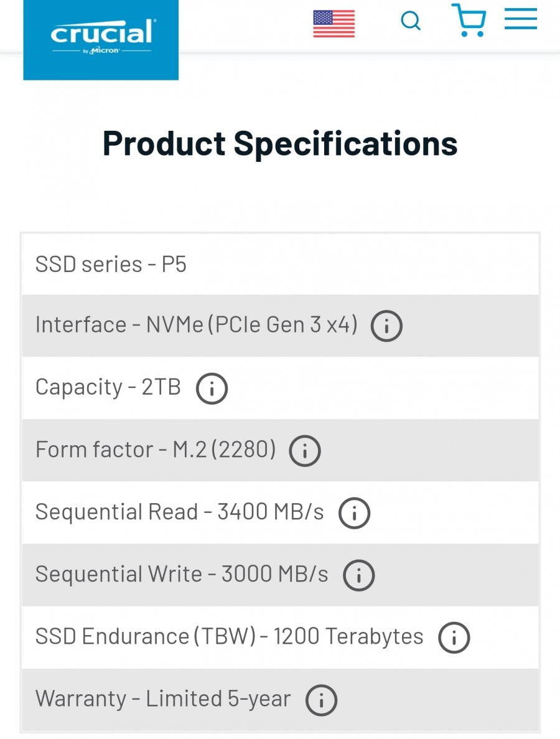Image resolution: width=560 pixels, height=739 pixels.
Task: View the shopping cart
Action: [468, 21]
